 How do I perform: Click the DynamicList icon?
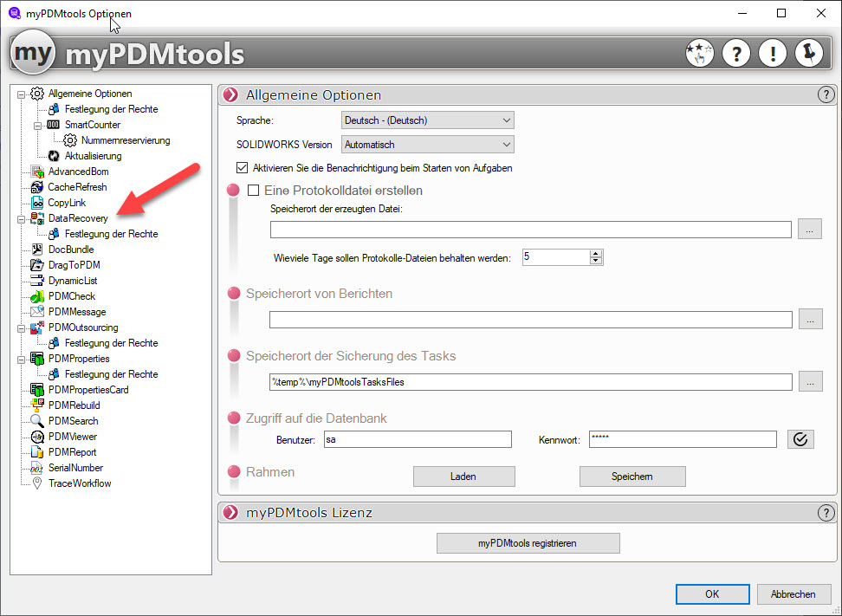(x=37, y=281)
